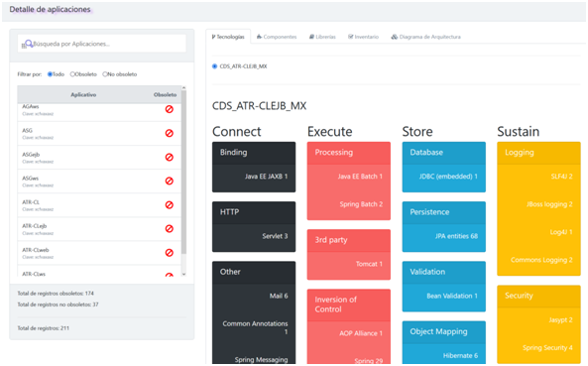Click the application list scrollbar
The width and height of the screenshot is (588, 366).
(183, 173)
